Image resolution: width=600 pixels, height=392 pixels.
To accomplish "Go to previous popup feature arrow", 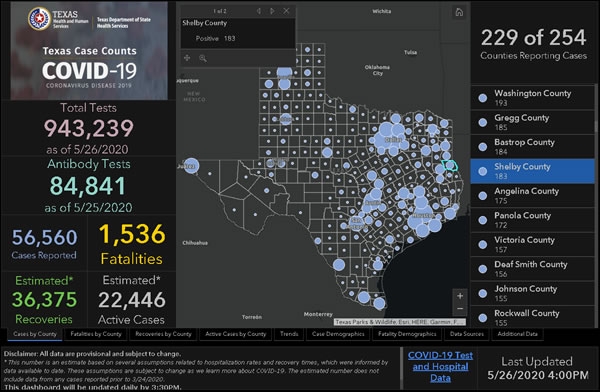I will [x=259, y=11].
